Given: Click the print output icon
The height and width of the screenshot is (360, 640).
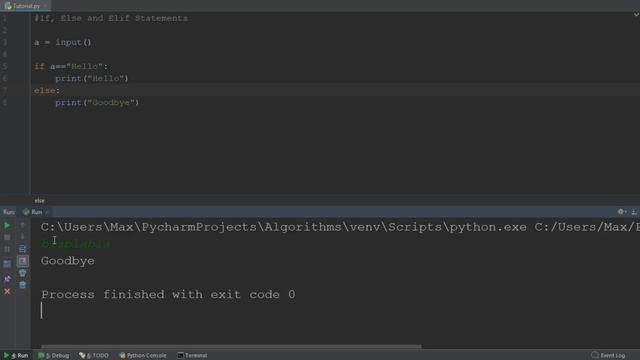Looking at the screenshot, I should click(22, 273).
